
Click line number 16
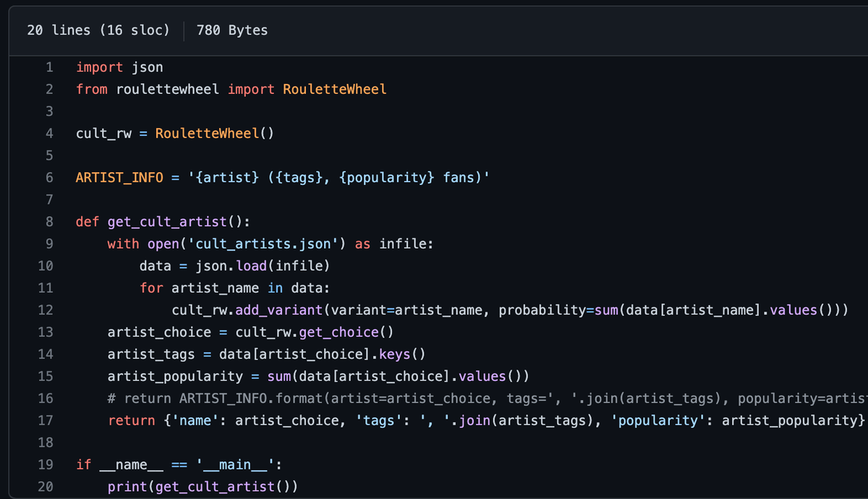click(x=45, y=398)
